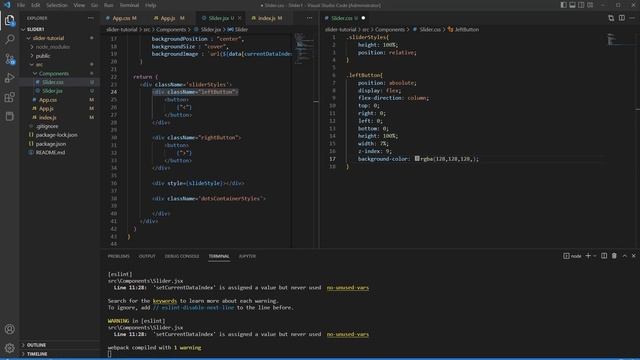This screenshot has height=360, width=640.
Task: Open the Edit menu
Action: (36, 5)
